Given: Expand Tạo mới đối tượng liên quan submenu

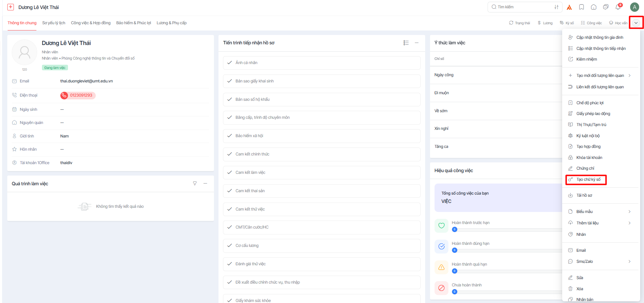Looking at the screenshot, I should coord(600,75).
